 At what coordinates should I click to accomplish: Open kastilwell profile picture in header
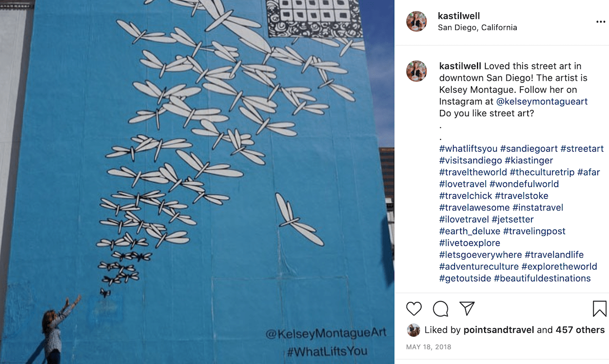[x=417, y=21]
